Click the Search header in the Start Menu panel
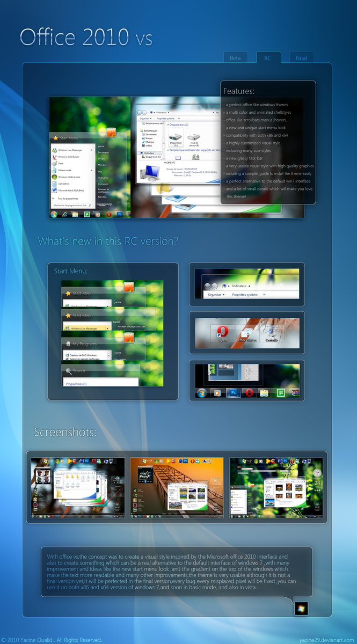357x644 pixels. [x=79, y=371]
